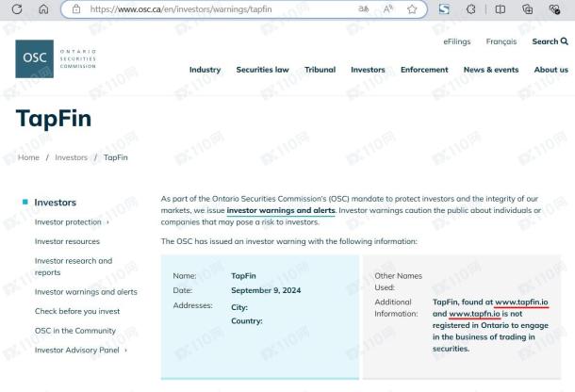This screenshot has width=575, height=392.
Task: Click the Other Names Used label
Action: 398,282
